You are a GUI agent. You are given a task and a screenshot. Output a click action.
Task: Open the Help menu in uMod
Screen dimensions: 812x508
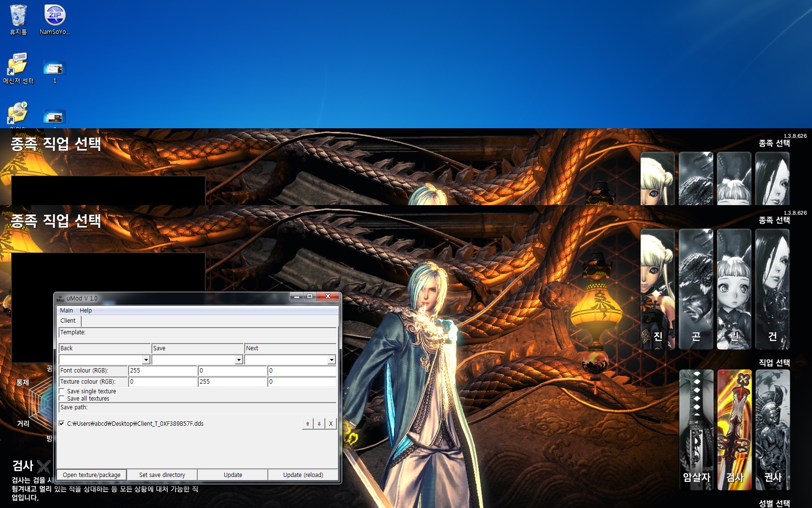[86, 311]
